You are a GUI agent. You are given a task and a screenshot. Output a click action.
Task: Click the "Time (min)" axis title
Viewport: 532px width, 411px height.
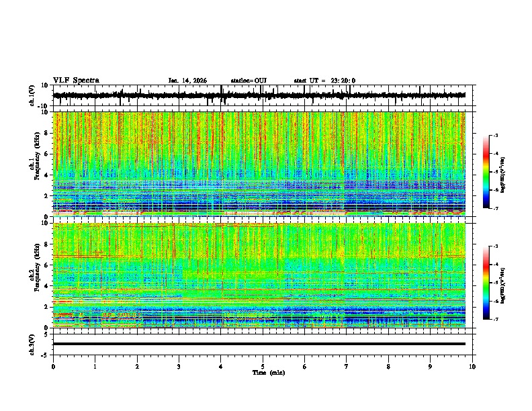269,373
